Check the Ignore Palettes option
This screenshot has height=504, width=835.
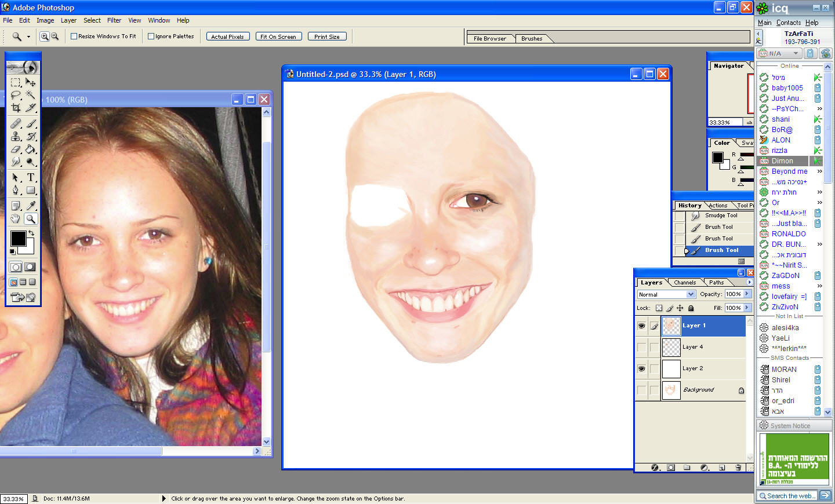coord(151,36)
